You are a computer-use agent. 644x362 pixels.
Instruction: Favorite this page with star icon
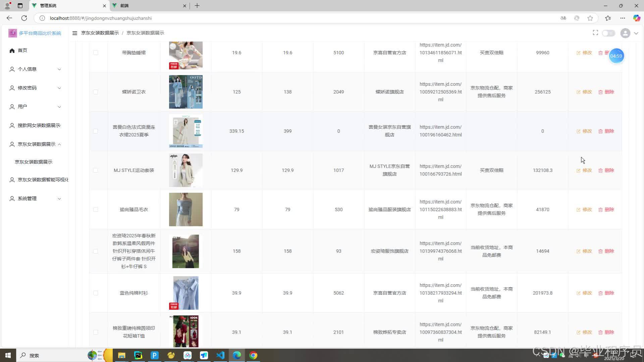590,18
